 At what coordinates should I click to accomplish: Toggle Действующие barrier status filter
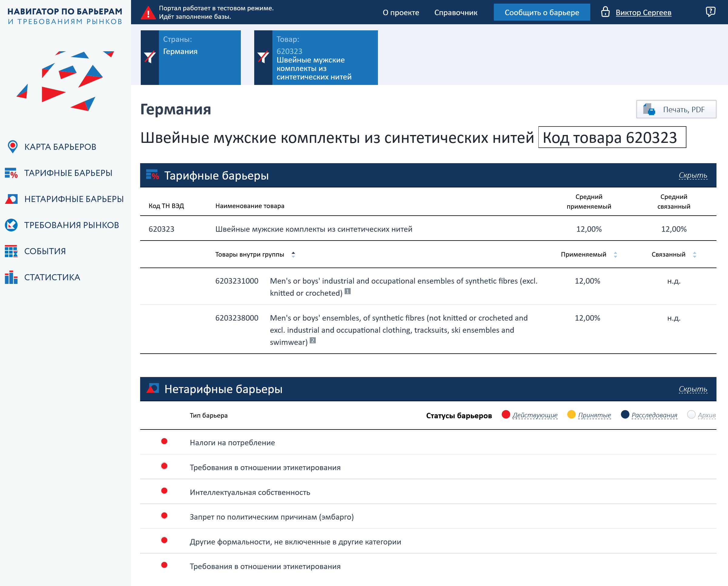pos(535,415)
